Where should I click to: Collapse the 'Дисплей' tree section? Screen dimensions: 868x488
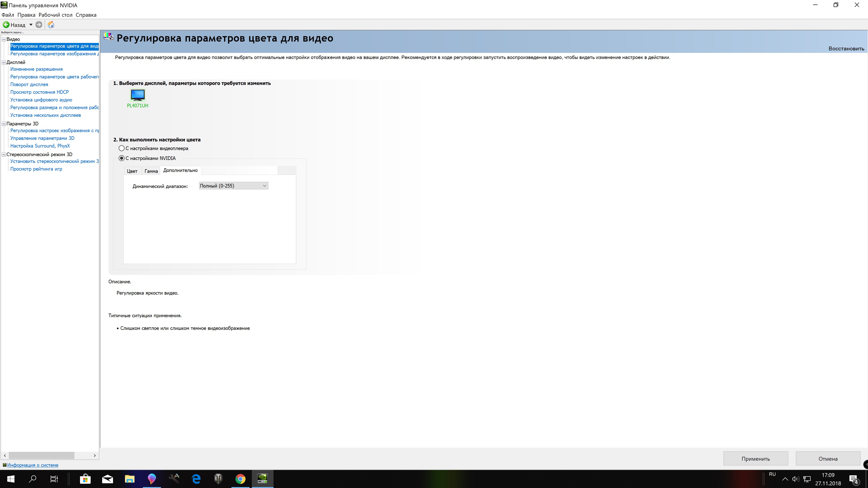tap(4, 62)
